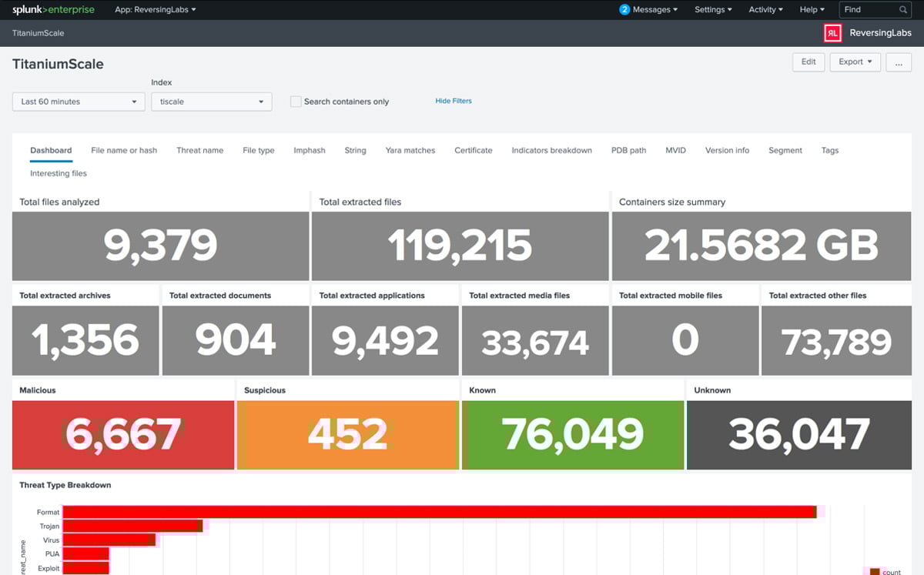The height and width of the screenshot is (575, 924).
Task: Click the red Malicious 6,667 tile
Action: tap(123, 435)
